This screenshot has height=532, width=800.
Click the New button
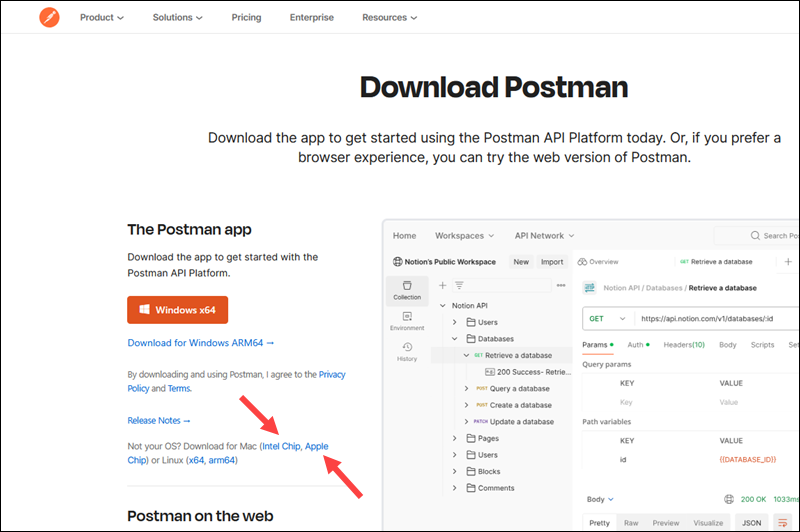pos(521,262)
